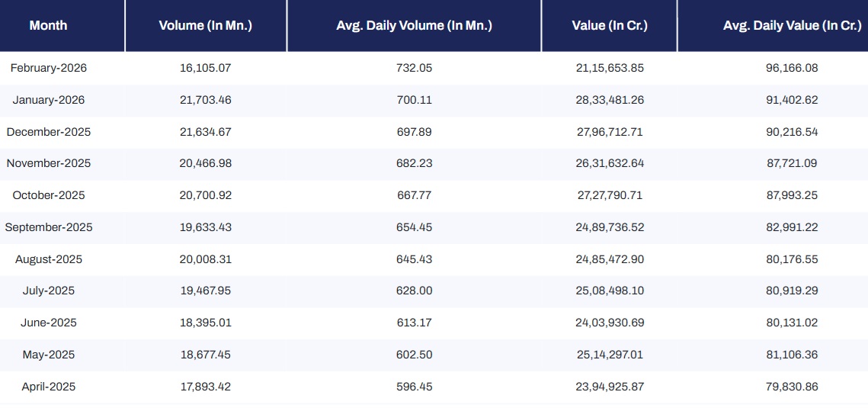The image size is (868, 408).
Task: Click the 732.05 average daily volume cell
Action: [x=414, y=68]
